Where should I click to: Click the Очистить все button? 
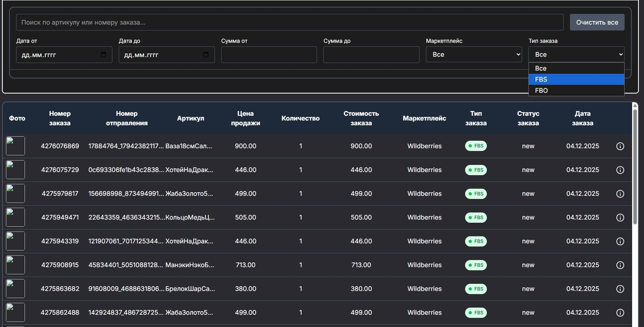(x=597, y=22)
